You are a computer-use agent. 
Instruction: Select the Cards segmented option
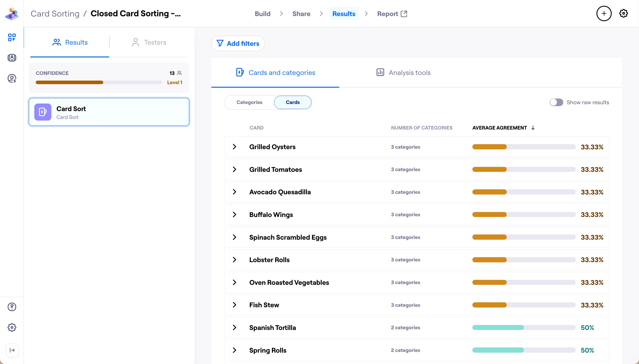click(292, 102)
